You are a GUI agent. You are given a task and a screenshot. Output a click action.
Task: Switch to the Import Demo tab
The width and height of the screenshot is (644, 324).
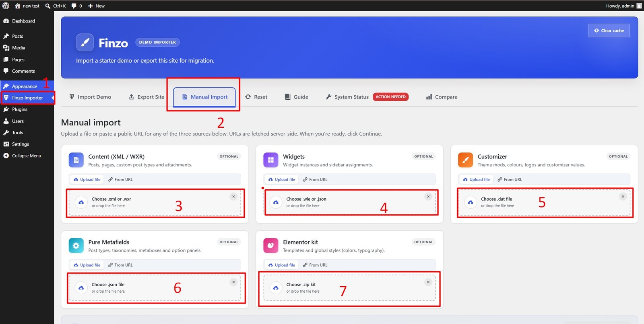click(x=90, y=97)
